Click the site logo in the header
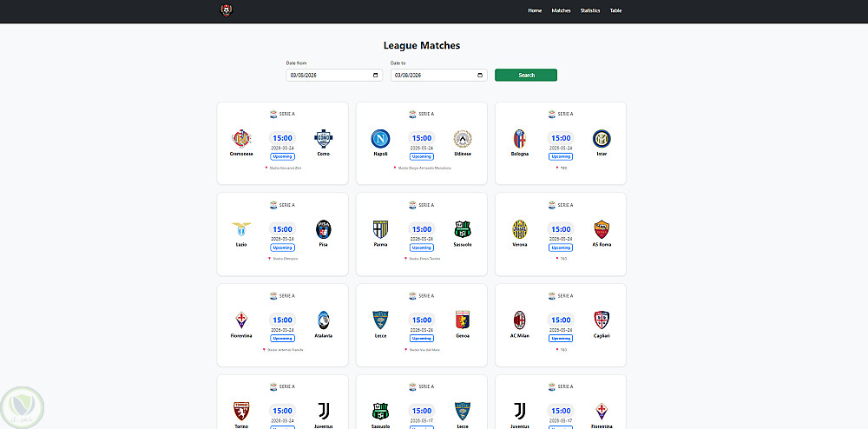Screen dimensions: 868x429 (227, 10)
